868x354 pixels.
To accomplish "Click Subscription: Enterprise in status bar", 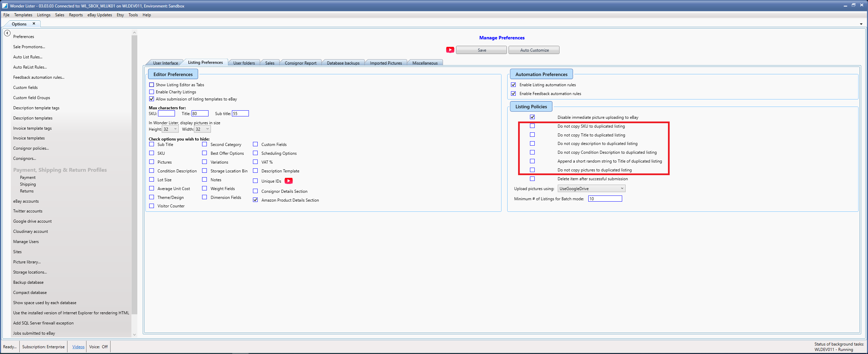I will click(43, 347).
